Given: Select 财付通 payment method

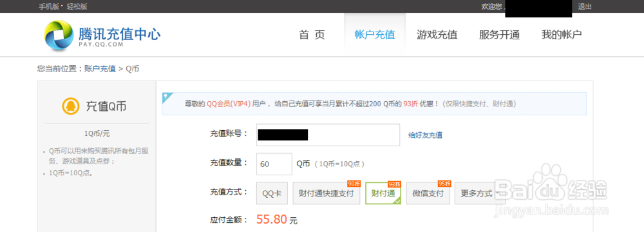Looking at the screenshot, I should click(x=383, y=193).
